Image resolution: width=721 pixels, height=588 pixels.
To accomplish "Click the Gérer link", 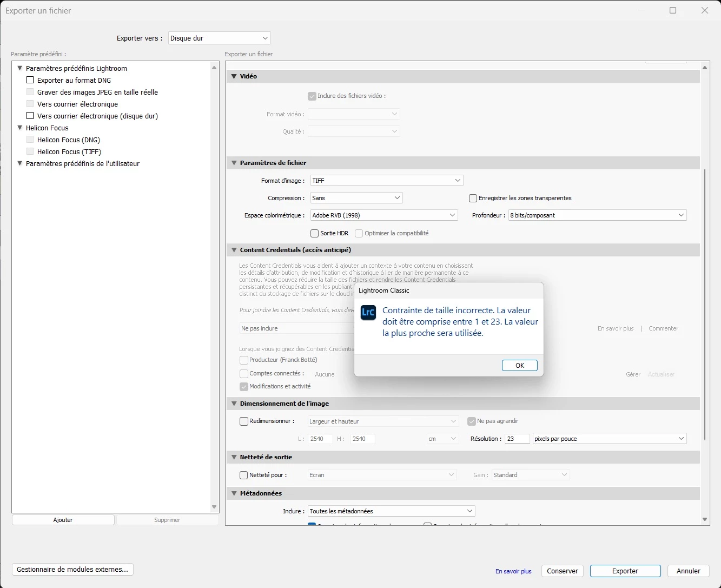I will pos(633,374).
